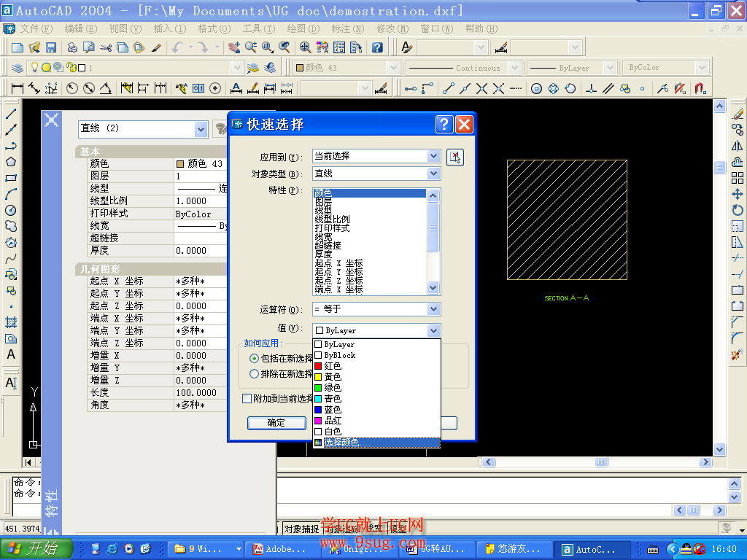Screen dimensions: 747x560
Task: Click the 长度 value 100.0000 field
Action: 200,393
